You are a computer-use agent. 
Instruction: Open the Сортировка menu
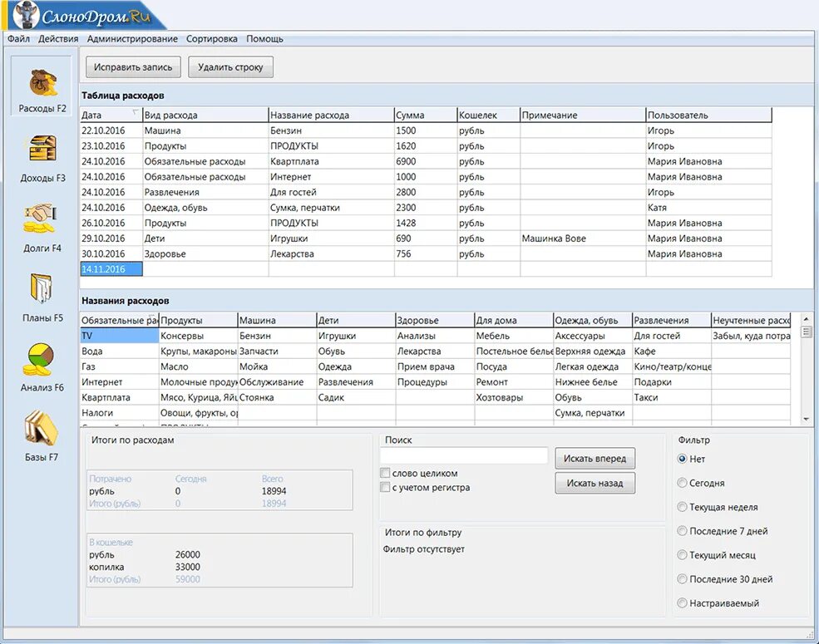pyautogui.click(x=211, y=38)
